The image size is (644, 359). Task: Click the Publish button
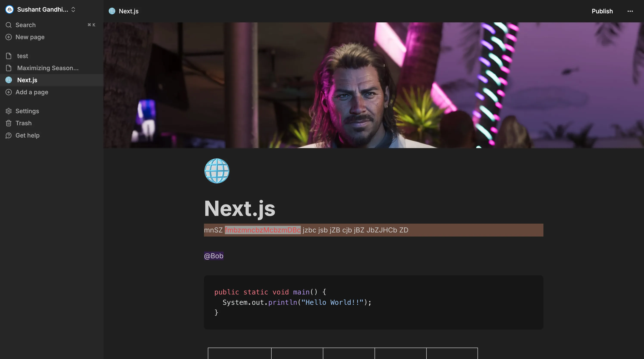point(602,11)
